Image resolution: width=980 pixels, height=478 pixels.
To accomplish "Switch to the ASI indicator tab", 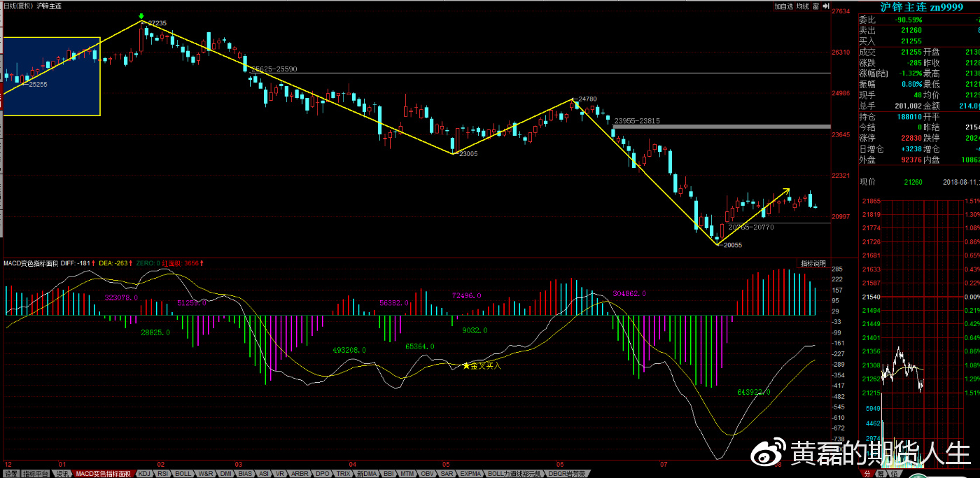I will 264,474.
